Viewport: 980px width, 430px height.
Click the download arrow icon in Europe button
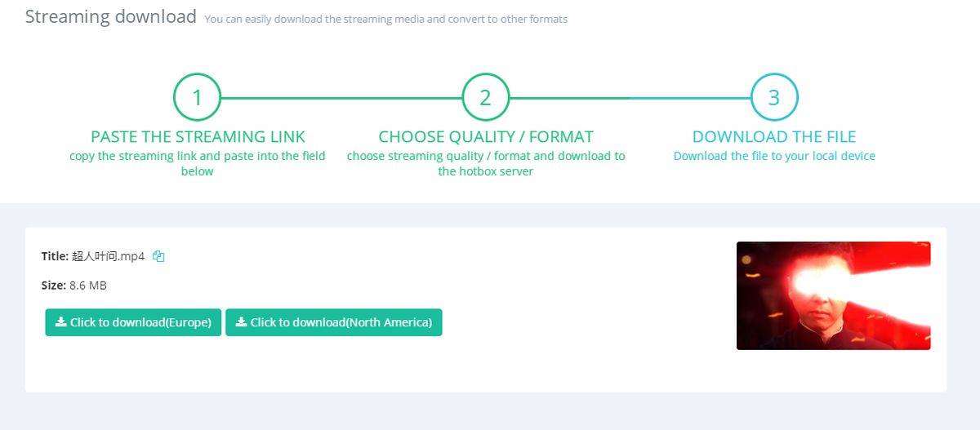coord(60,322)
